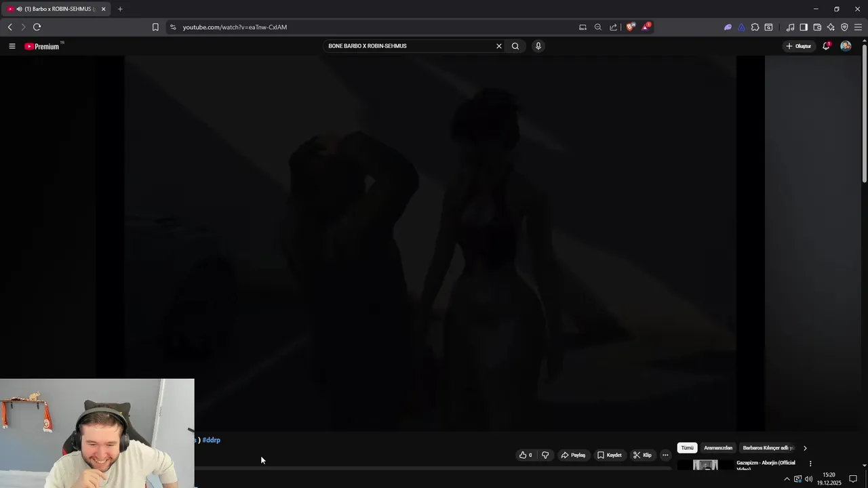Open YouTube notifications bell

pos(826,46)
